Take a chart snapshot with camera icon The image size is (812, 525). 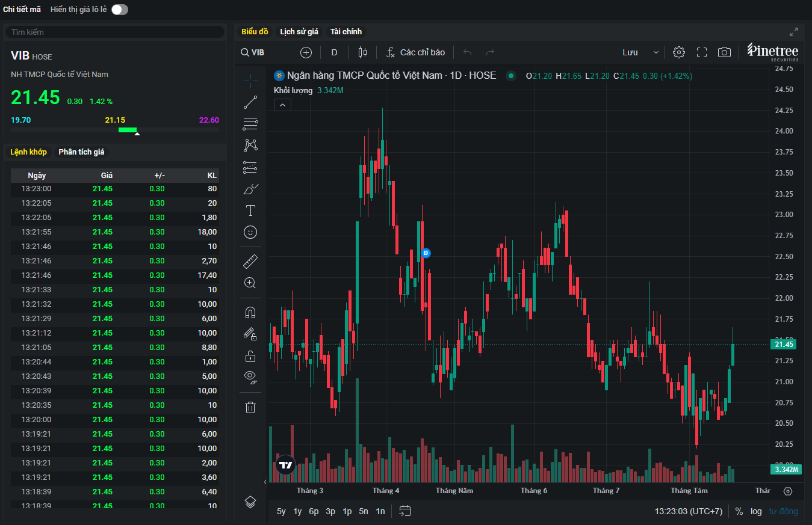pyautogui.click(x=724, y=52)
